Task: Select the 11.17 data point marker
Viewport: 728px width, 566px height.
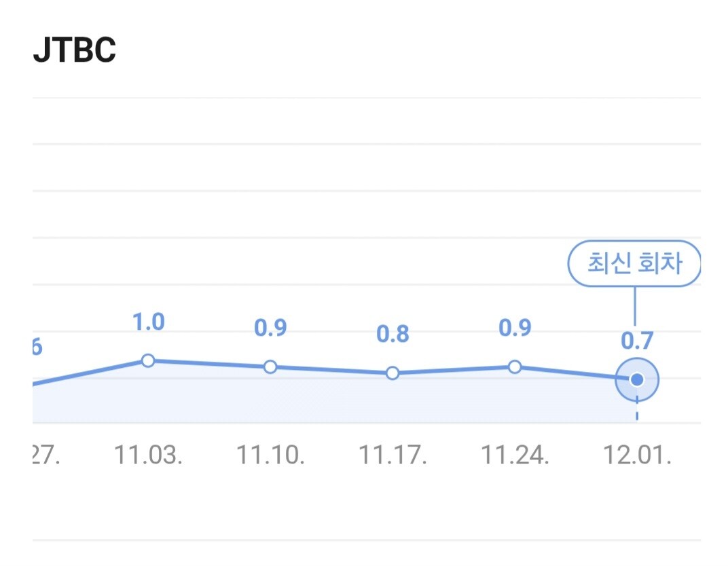Action: pos(392,373)
